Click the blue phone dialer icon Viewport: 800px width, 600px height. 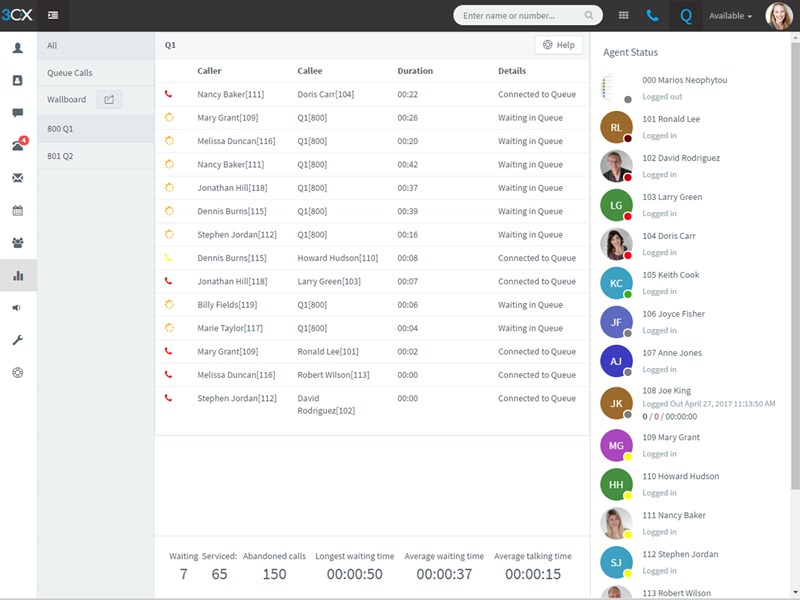(x=653, y=16)
